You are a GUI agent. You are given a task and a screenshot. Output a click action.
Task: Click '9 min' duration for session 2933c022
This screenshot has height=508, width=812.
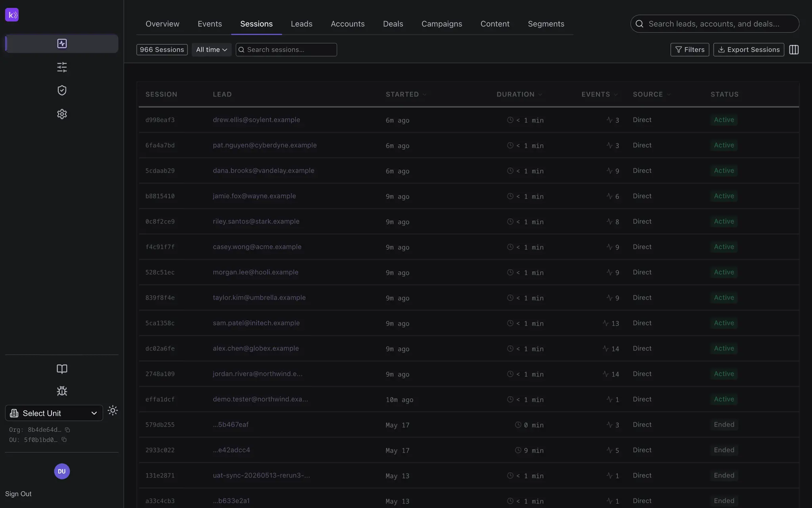(x=529, y=450)
